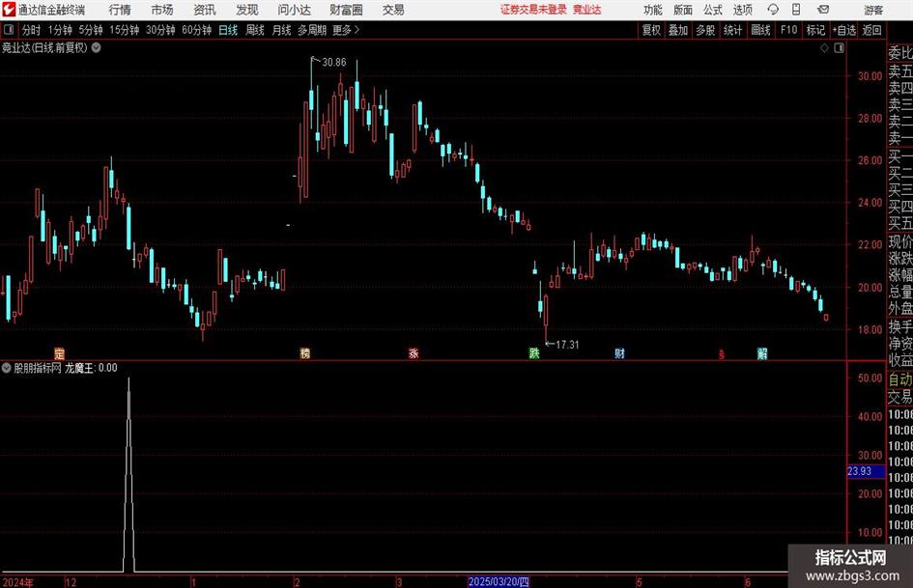Open F10 company info
This screenshot has width=913, height=588.
coord(788,30)
